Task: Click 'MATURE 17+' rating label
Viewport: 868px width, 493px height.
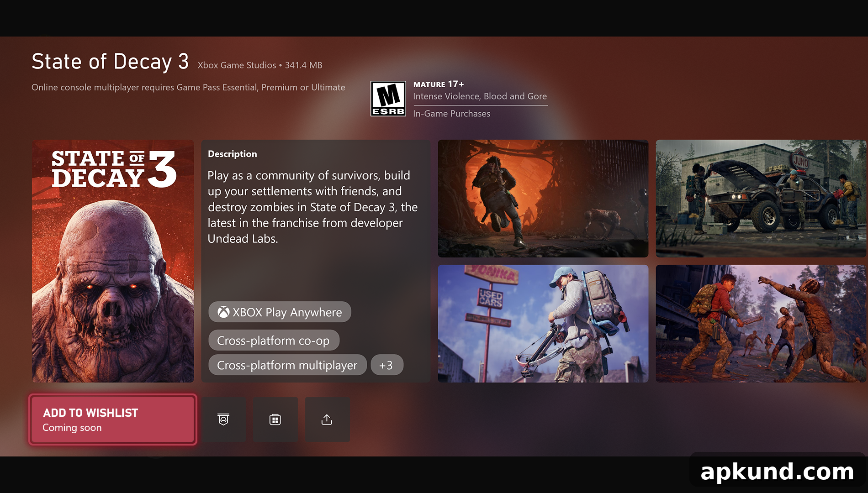Action: 439,84
